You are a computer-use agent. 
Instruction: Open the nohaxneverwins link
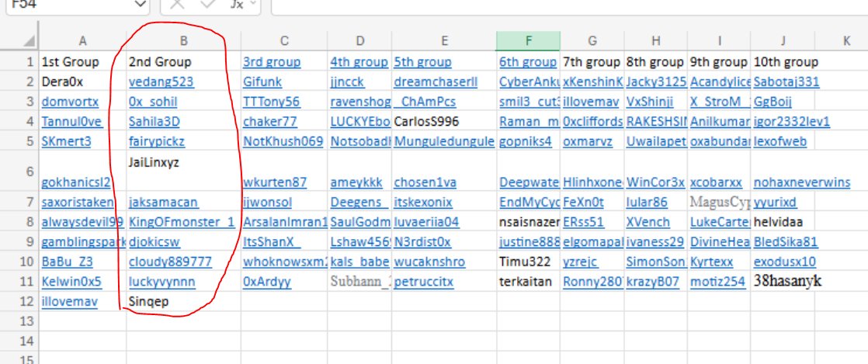tap(801, 182)
